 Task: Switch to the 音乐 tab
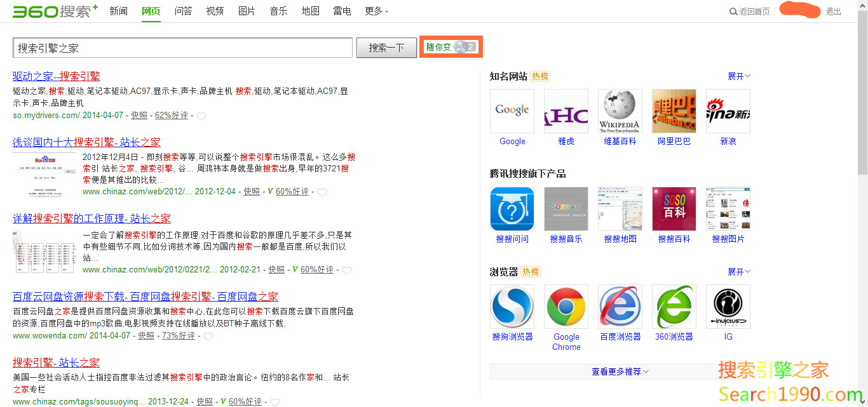(279, 11)
